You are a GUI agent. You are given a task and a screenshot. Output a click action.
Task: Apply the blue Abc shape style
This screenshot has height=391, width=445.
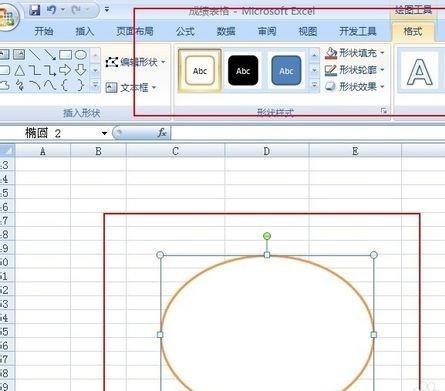coord(286,71)
